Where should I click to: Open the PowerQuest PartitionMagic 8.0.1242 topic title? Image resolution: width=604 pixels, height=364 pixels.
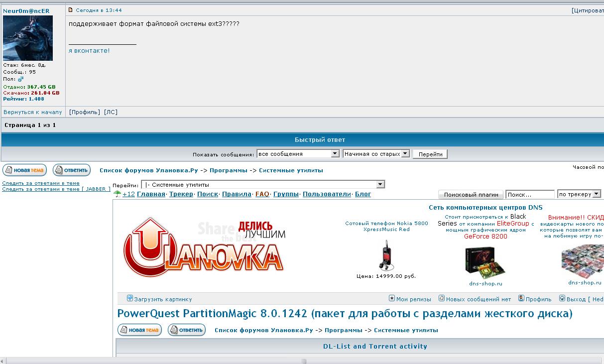pyautogui.click(x=345, y=314)
